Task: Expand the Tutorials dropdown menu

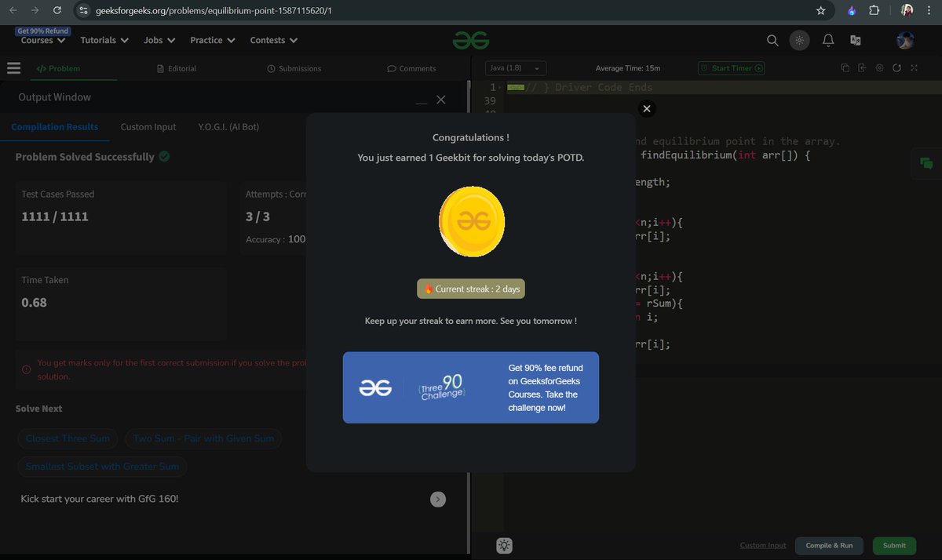Action: (x=104, y=40)
